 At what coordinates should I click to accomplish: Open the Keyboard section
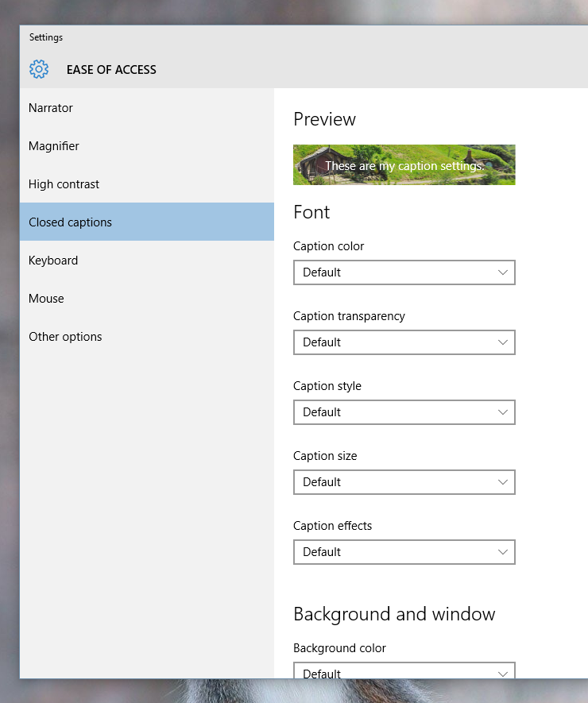click(147, 261)
